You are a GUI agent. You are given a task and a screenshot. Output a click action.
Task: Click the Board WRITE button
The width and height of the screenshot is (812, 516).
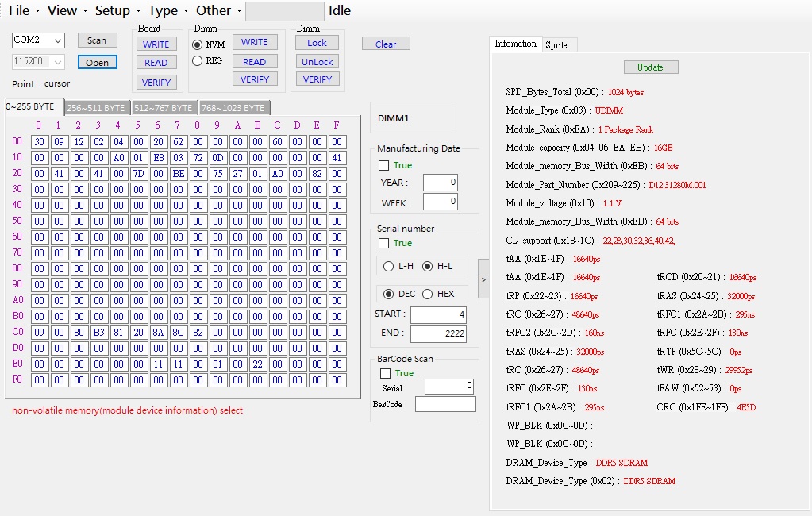(x=156, y=44)
